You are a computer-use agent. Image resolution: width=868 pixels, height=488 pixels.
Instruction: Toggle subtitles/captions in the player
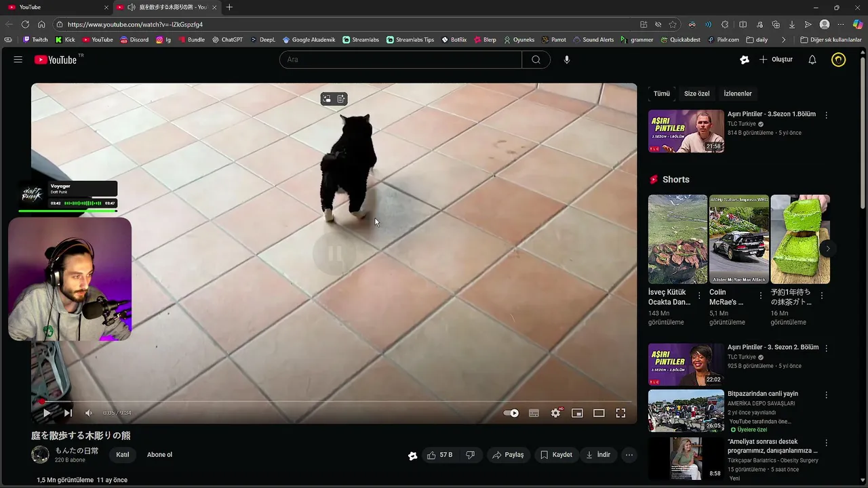click(534, 413)
